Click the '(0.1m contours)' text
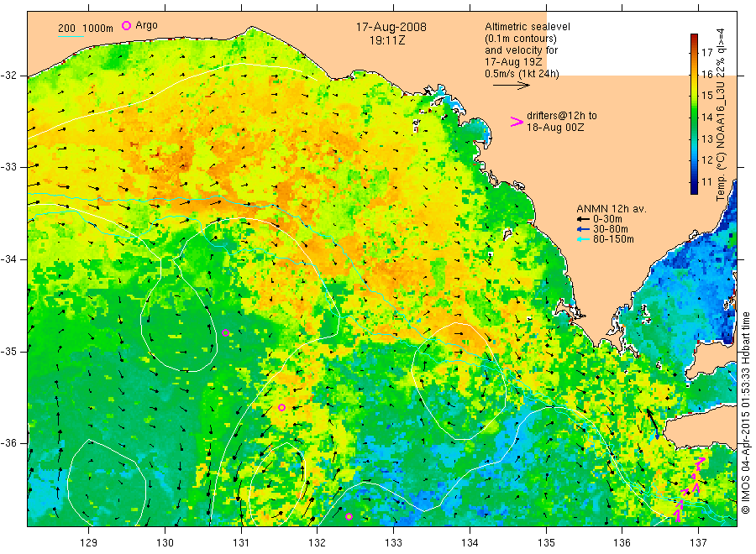Viewport: 756px width, 554px height. pos(521,39)
